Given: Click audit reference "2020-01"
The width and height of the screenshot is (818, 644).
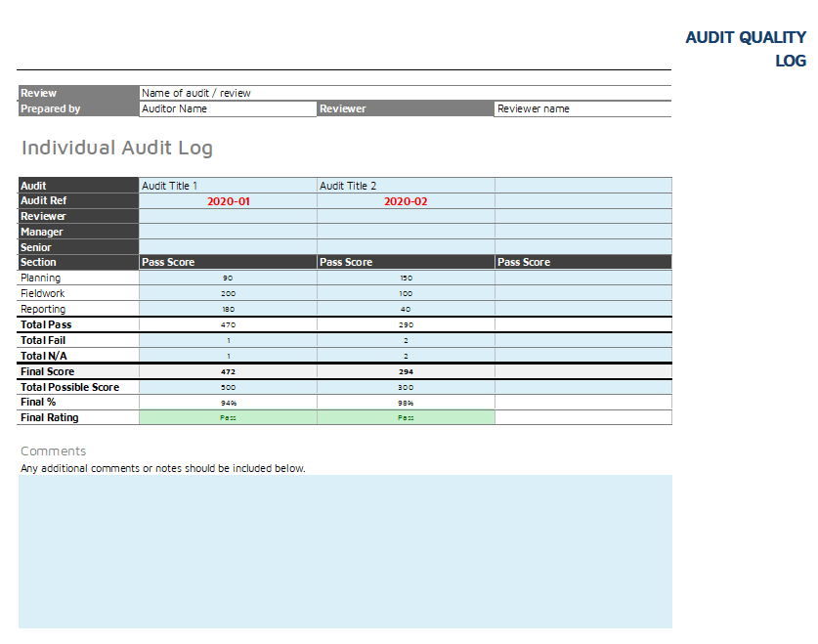Looking at the screenshot, I should (228, 201).
